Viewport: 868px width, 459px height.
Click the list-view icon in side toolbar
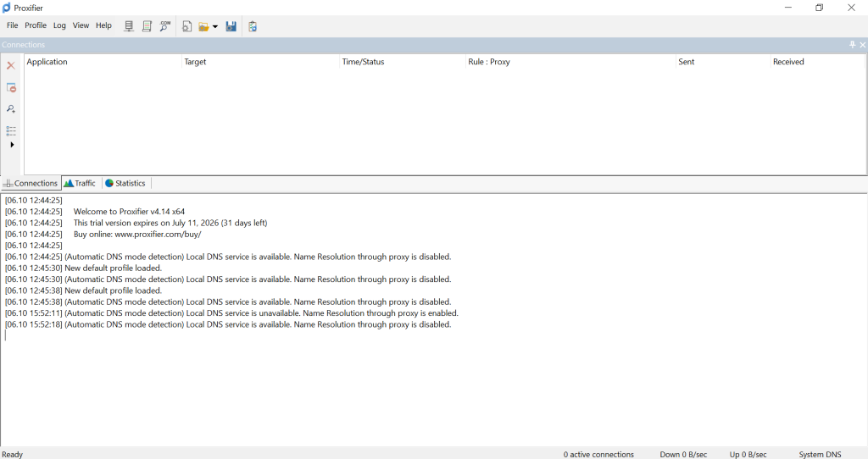11,130
